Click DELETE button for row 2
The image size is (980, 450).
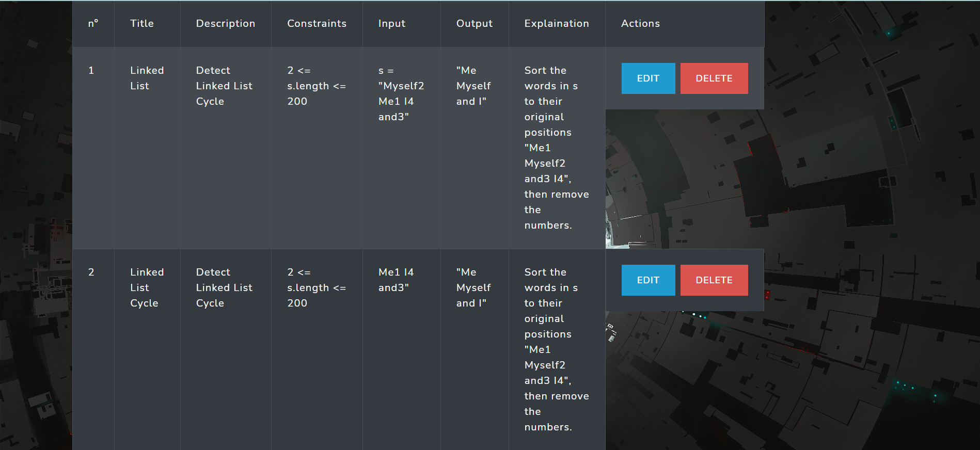tap(714, 280)
